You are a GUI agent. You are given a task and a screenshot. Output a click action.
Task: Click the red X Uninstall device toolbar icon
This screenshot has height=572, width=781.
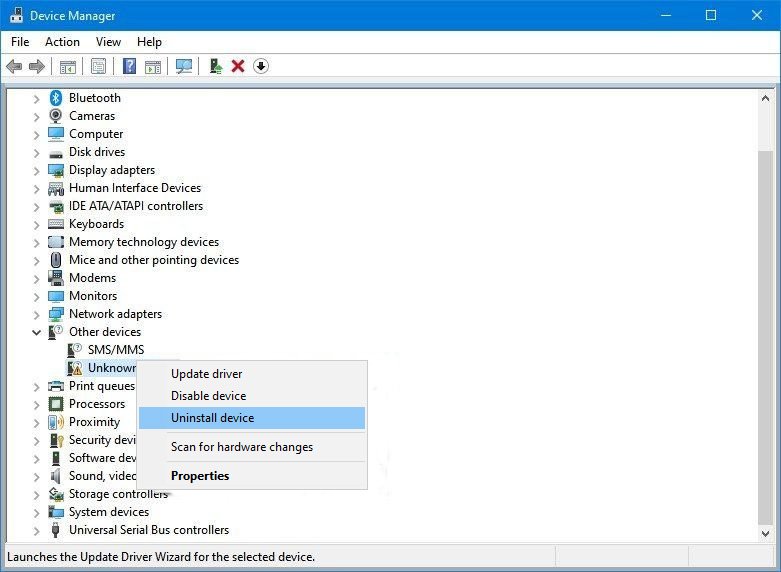pos(238,66)
